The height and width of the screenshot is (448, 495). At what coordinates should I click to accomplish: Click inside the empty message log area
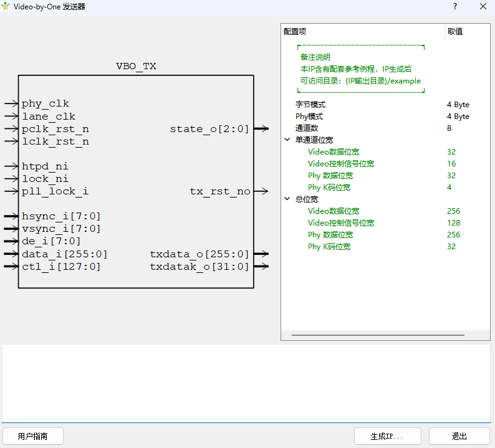coord(246,383)
